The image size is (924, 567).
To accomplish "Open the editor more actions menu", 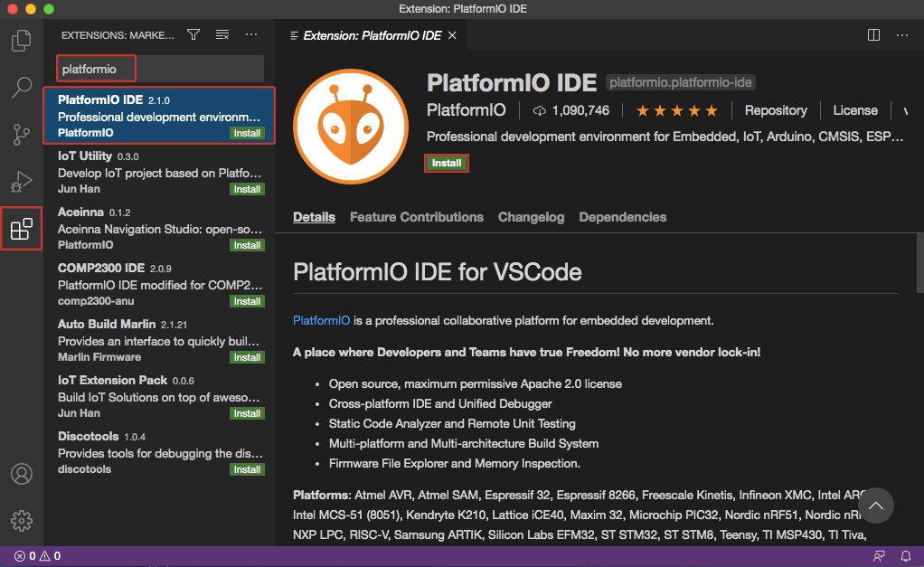I will tap(901, 34).
